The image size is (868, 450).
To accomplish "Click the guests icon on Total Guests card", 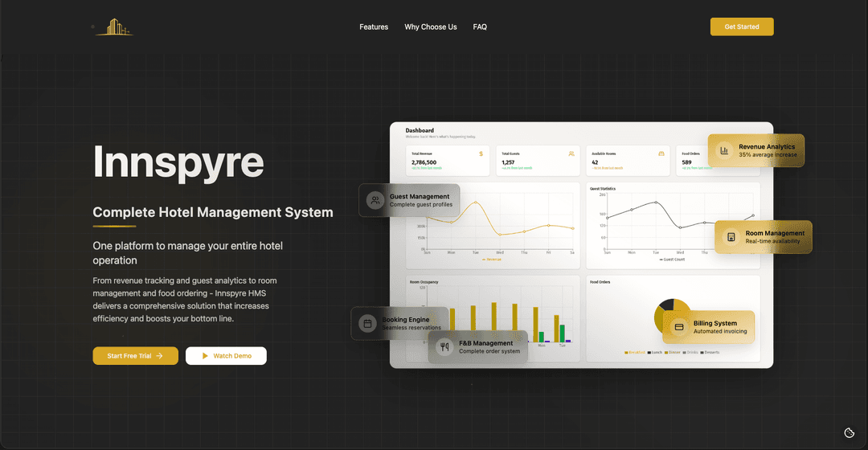I will (x=571, y=153).
